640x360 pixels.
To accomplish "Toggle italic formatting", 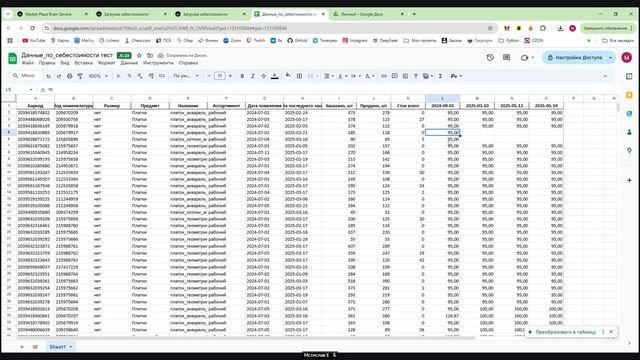I will 253,76.
